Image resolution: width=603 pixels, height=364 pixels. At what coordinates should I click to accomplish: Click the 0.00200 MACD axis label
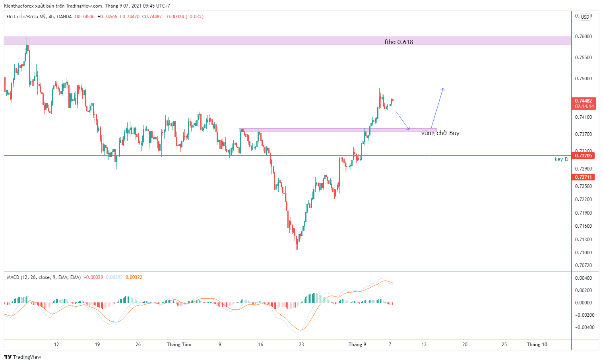coord(583,290)
